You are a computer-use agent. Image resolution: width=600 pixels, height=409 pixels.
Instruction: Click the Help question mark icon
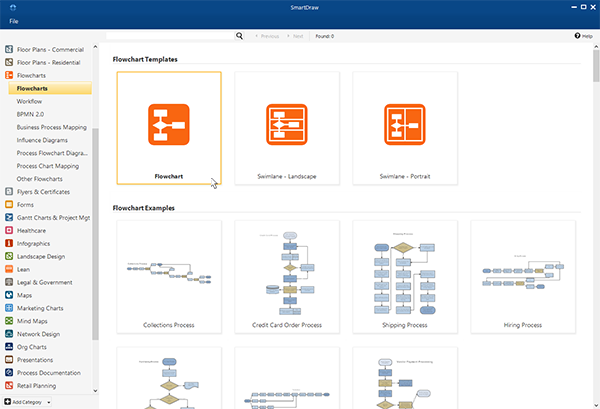pyautogui.click(x=577, y=36)
